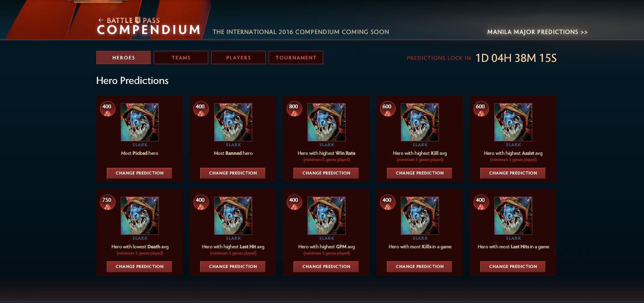Change prediction for most Kills in a game
Image resolution: width=644 pixels, height=303 pixels.
click(419, 267)
